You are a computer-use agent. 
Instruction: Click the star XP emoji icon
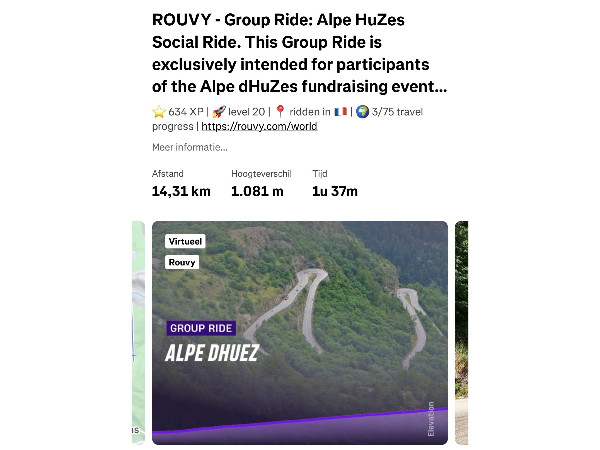tap(158, 112)
